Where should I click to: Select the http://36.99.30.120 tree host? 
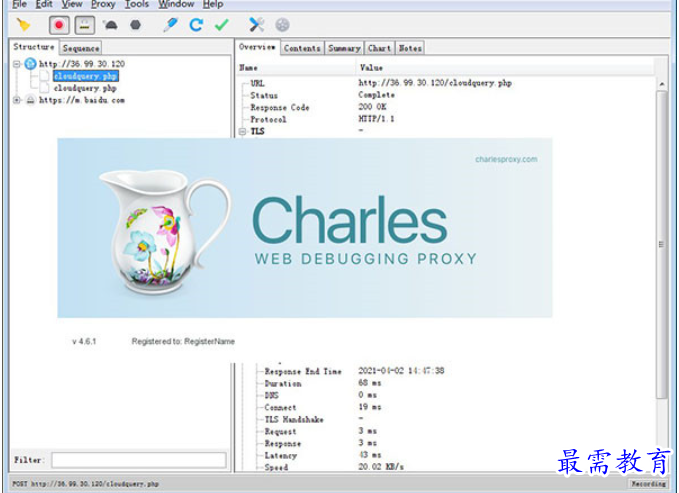(x=82, y=64)
